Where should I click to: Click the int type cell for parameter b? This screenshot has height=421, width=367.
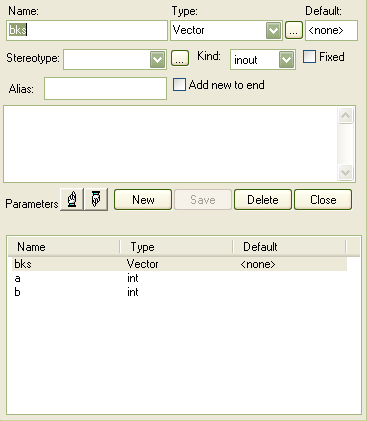coord(133,292)
